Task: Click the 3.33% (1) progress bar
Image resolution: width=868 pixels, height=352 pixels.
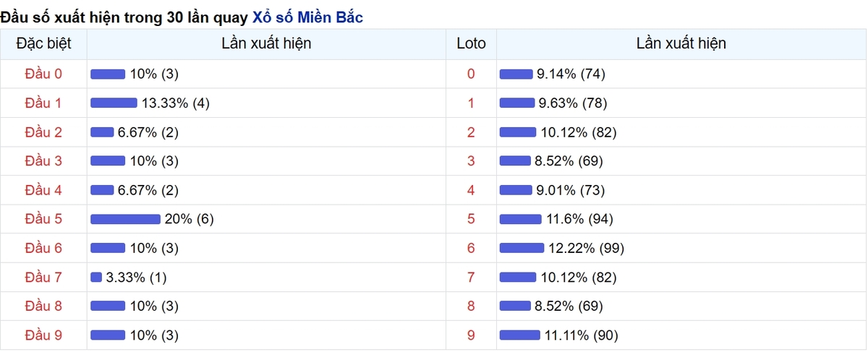Action: 96,277
